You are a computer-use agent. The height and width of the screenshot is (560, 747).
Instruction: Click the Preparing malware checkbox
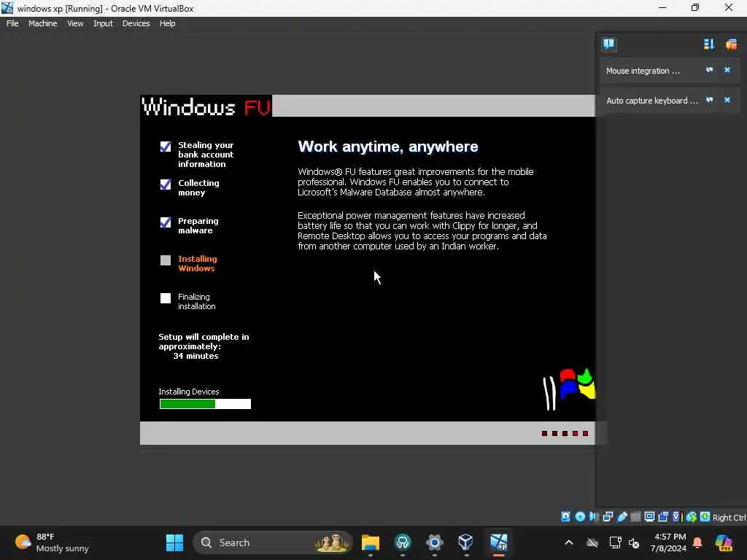[166, 222]
